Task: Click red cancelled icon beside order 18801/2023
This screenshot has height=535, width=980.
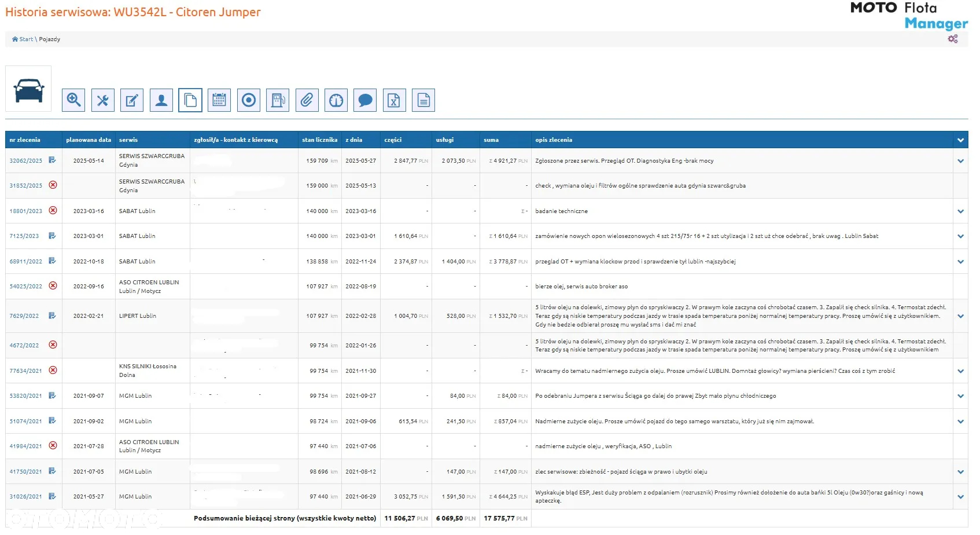Action: pos(53,210)
